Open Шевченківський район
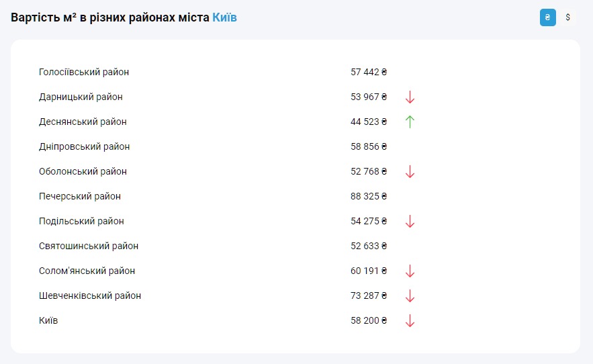The width and height of the screenshot is (593, 364). 90,295
